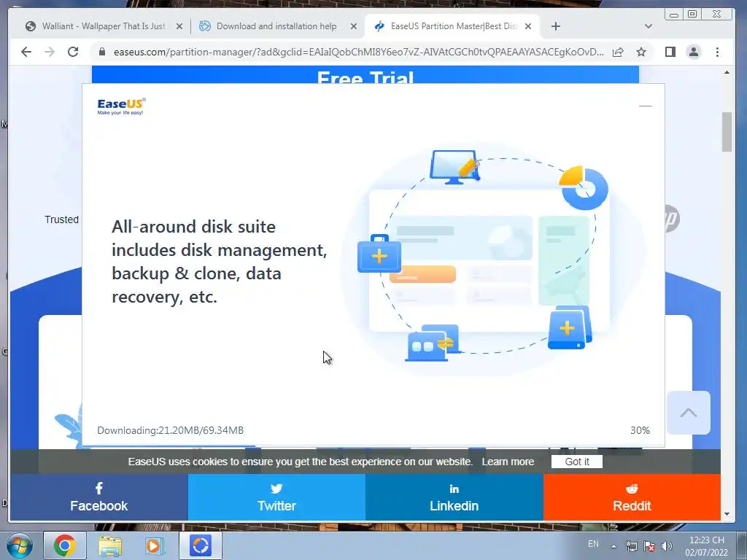747x560 pixels.
Task: Go back to the previous page
Action: tap(26, 52)
